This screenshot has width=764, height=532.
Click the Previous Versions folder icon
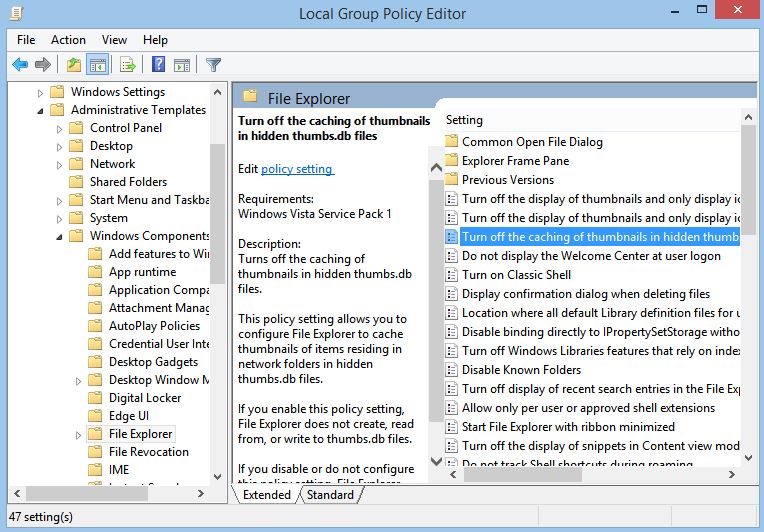[x=452, y=179]
